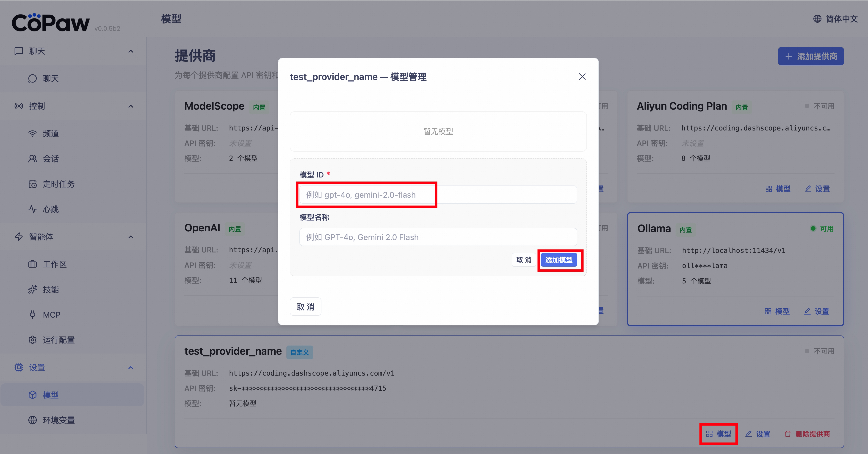868x454 pixels.
Task: Collapse the 智能体 sidebar group
Action: click(x=131, y=237)
